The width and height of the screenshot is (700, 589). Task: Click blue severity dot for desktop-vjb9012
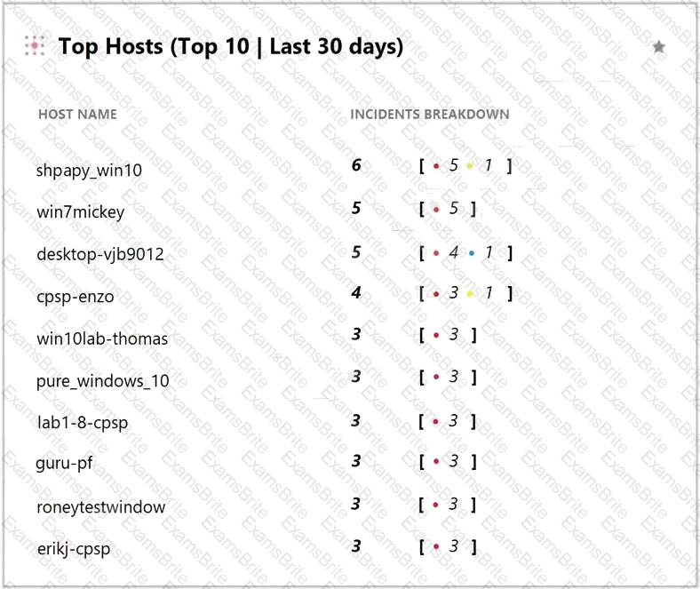(x=472, y=253)
